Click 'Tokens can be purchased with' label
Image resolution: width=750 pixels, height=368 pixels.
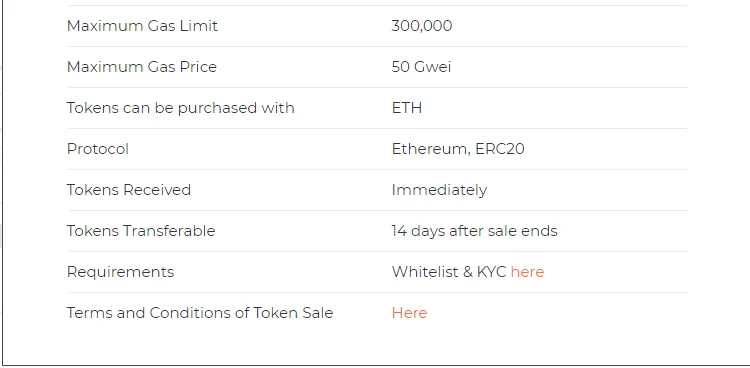(180, 108)
